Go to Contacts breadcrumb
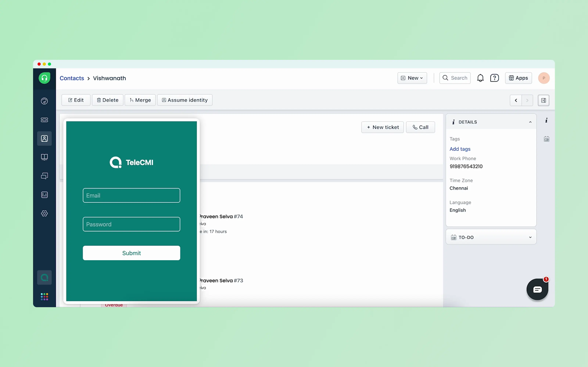The width and height of the screenshot is (588, 367). 72,78
